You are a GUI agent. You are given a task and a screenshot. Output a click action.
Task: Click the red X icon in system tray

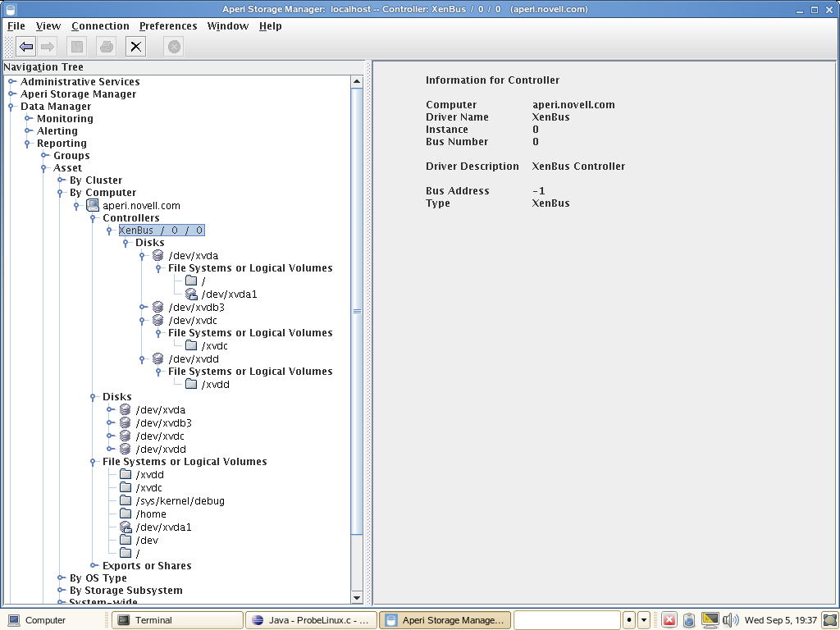(x=669, y=620)
